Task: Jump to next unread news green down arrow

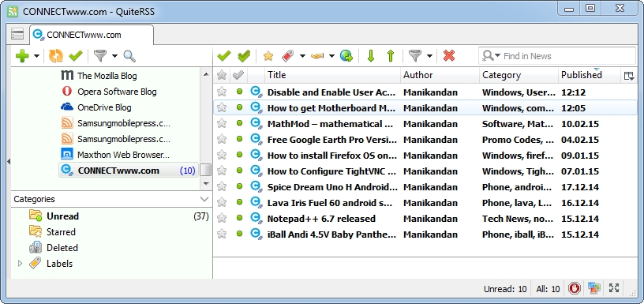Action: 371,56
